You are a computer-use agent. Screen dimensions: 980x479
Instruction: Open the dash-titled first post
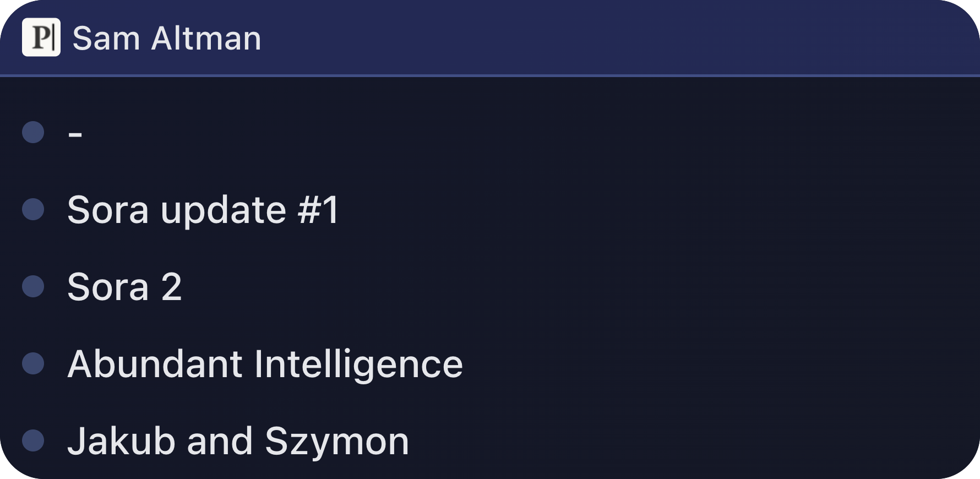[75, 133]
